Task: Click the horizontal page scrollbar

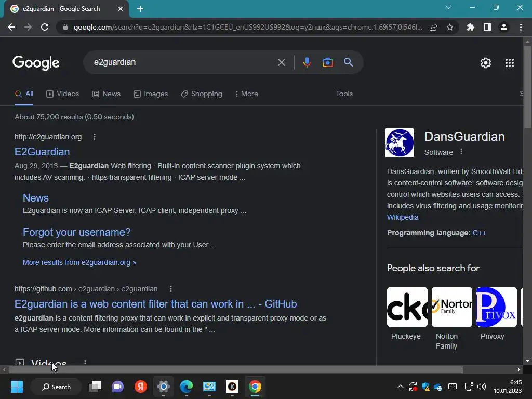Action: pyautogui.click(x=235, y=370)
